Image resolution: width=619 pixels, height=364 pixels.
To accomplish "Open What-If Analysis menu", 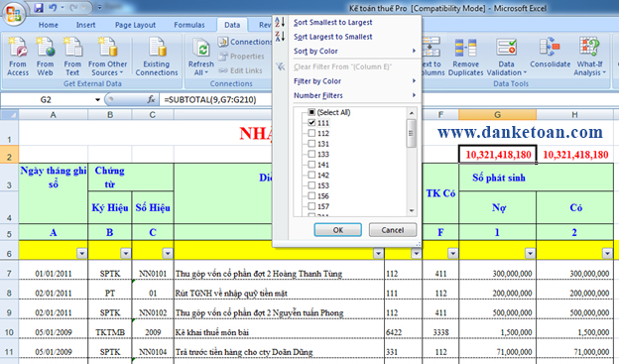I will click(589, 57).
